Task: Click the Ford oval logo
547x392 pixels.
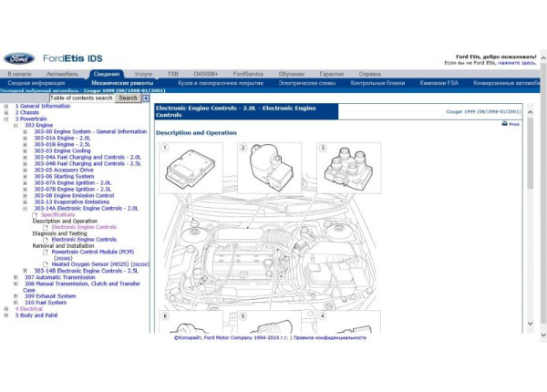Action: 18,58
